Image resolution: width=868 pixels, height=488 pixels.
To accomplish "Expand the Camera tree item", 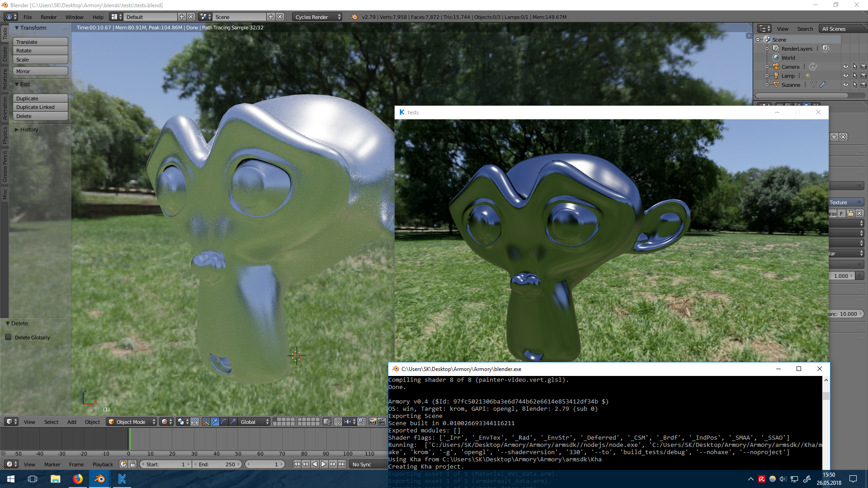I will pyautogui.click(x=767, y=66).
